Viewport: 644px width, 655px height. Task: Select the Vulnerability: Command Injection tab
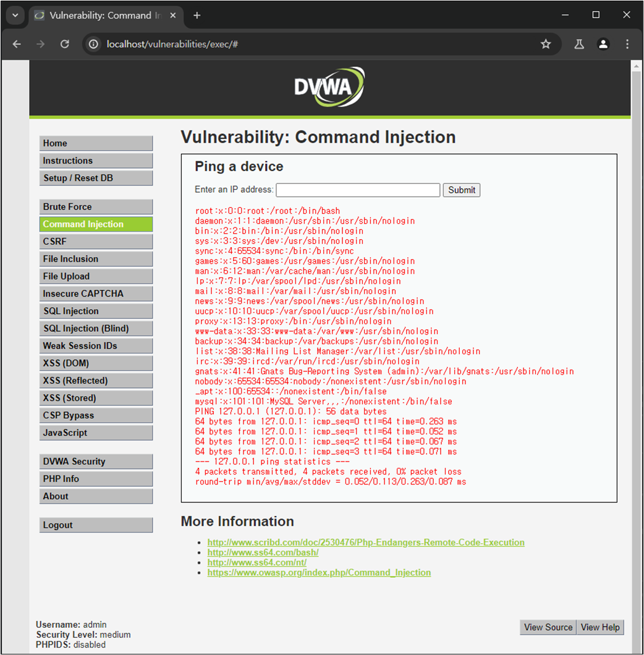click(106, 15)
